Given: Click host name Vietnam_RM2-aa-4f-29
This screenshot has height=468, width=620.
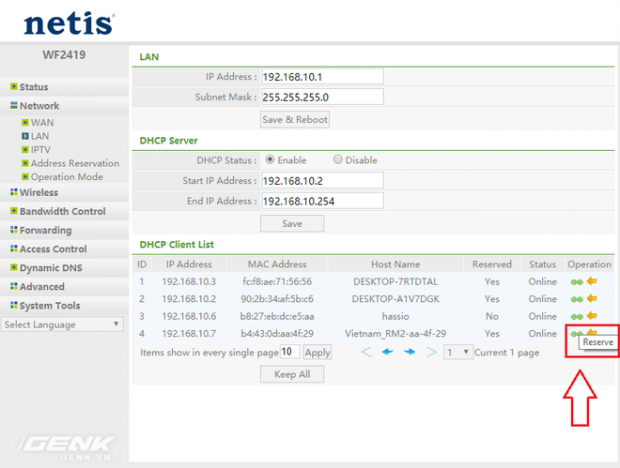Looking at the screenshot, I should coord(395,334).
